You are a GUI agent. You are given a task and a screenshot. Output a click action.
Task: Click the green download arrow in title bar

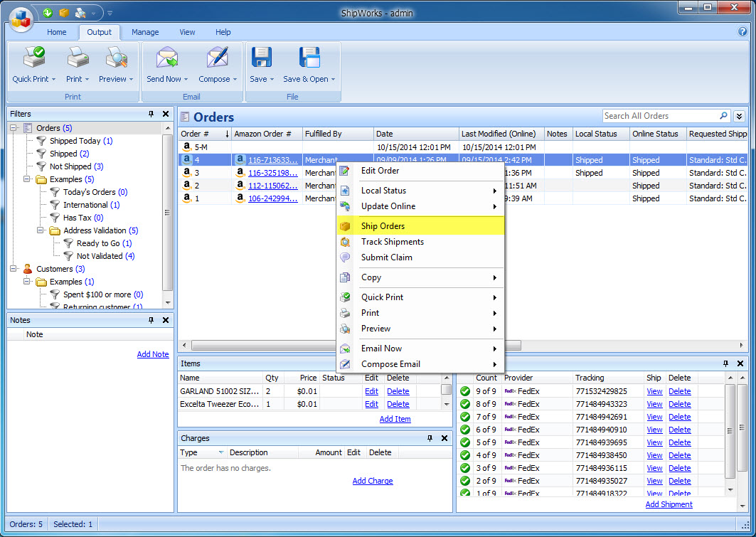tap(48, 13)
